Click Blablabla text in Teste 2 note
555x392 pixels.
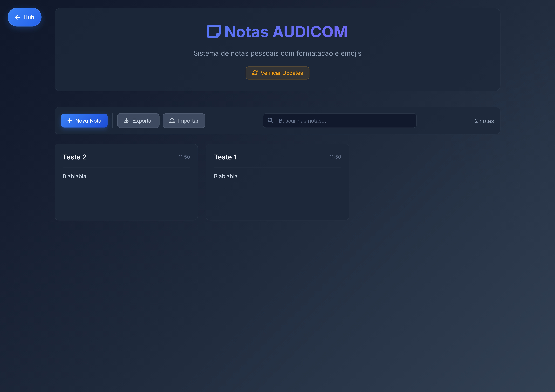74,176
